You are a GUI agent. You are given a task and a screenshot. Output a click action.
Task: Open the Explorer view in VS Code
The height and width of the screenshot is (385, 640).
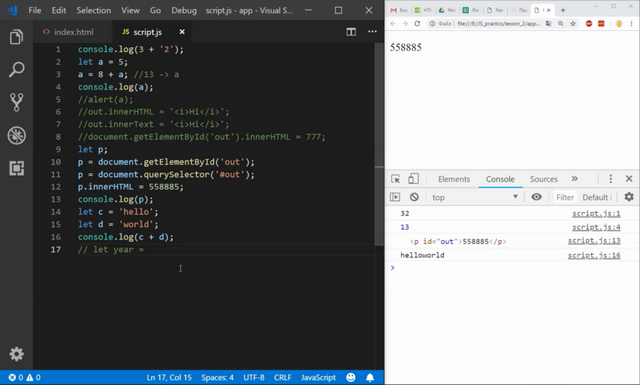pos(16,37)
